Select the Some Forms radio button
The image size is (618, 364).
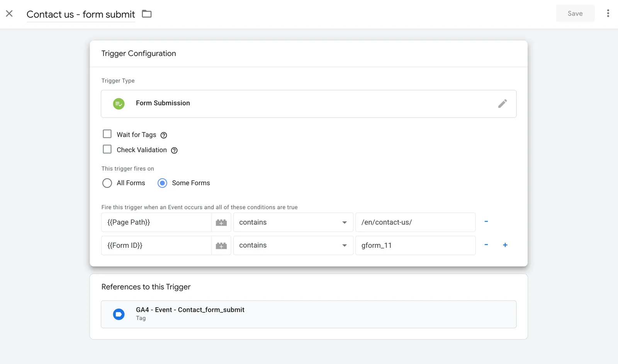(x=162, y=183)
